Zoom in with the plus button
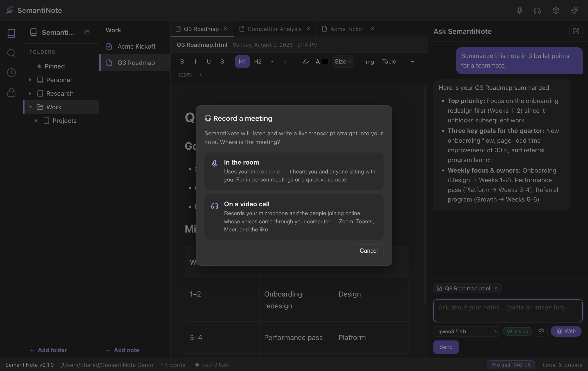This screenshot has height=371, width=588. coord(201,75)
